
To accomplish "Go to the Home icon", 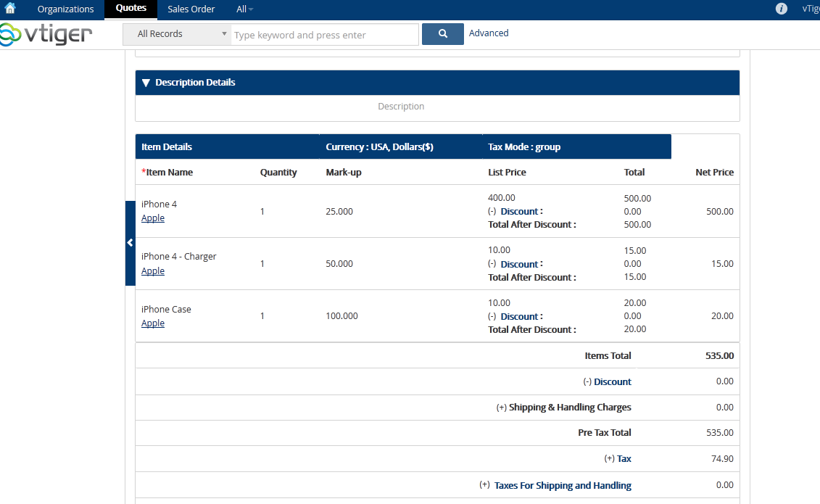I will pyautogui.click(x=10, y=9).
